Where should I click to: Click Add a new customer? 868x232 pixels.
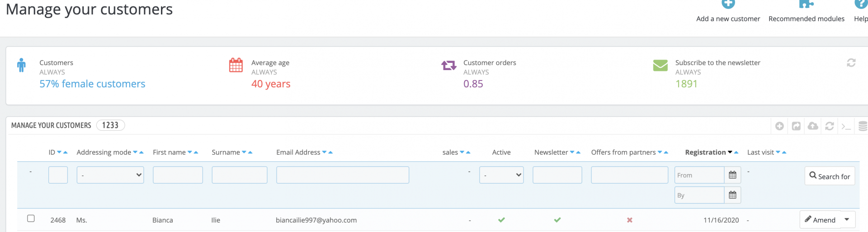728,19
